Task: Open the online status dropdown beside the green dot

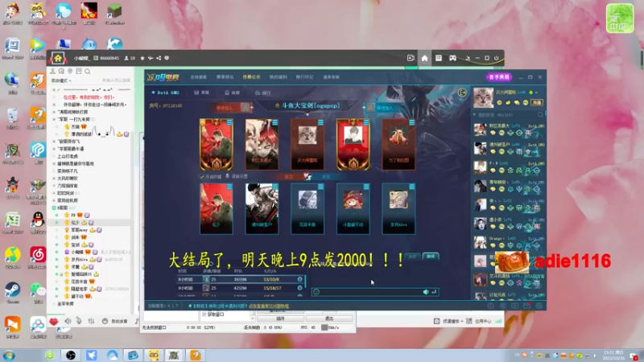Action: [536, 93]
